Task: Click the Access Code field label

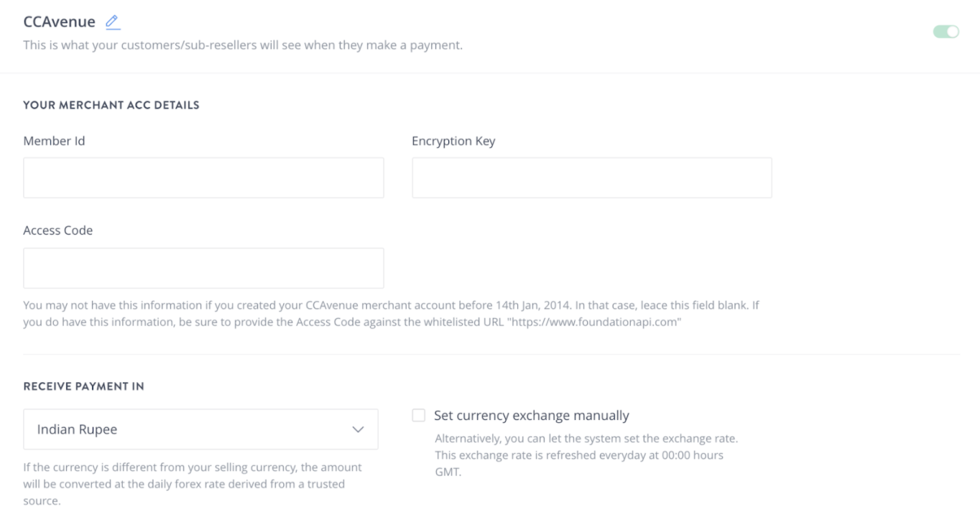Action: [57, 231]
